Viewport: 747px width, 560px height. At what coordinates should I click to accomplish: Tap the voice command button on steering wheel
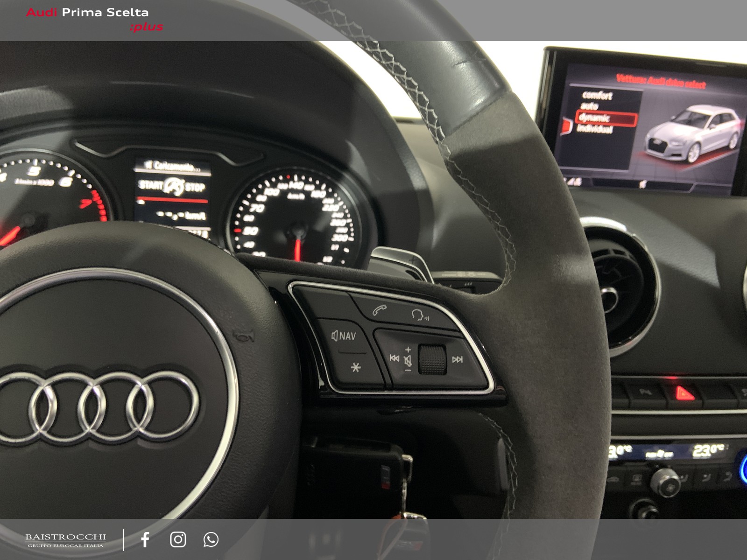pyautogui.click(x=420, y=316)
